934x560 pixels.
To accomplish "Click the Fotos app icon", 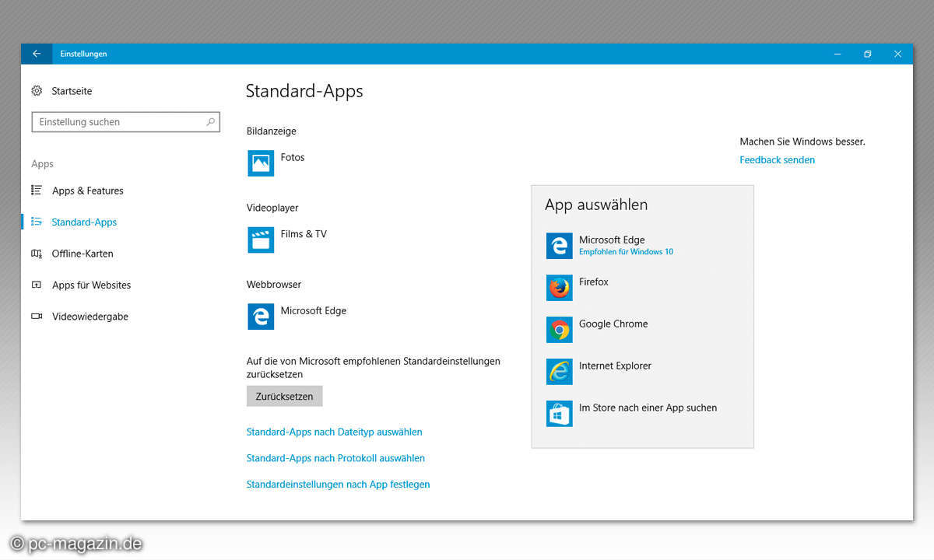I will pos(261,163).
